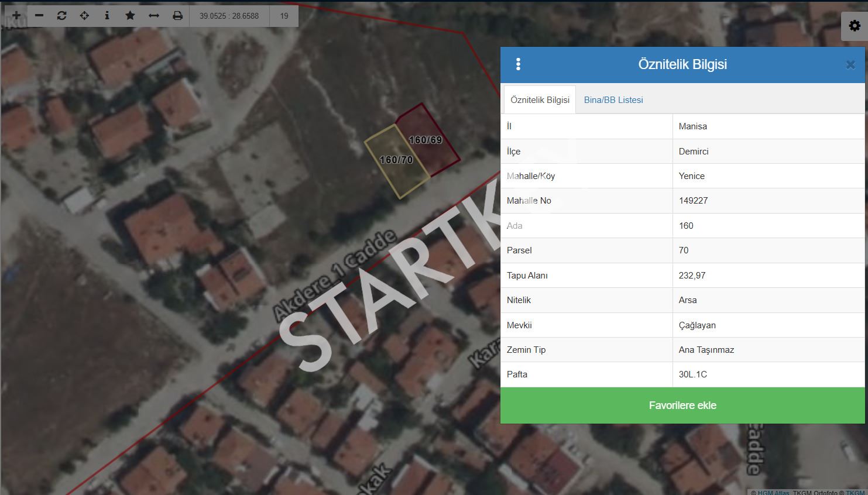Click the Favorilere ekle button
The width and height of the screenshot is (868, 495).
pyautogui.click(x=682, y=405)
